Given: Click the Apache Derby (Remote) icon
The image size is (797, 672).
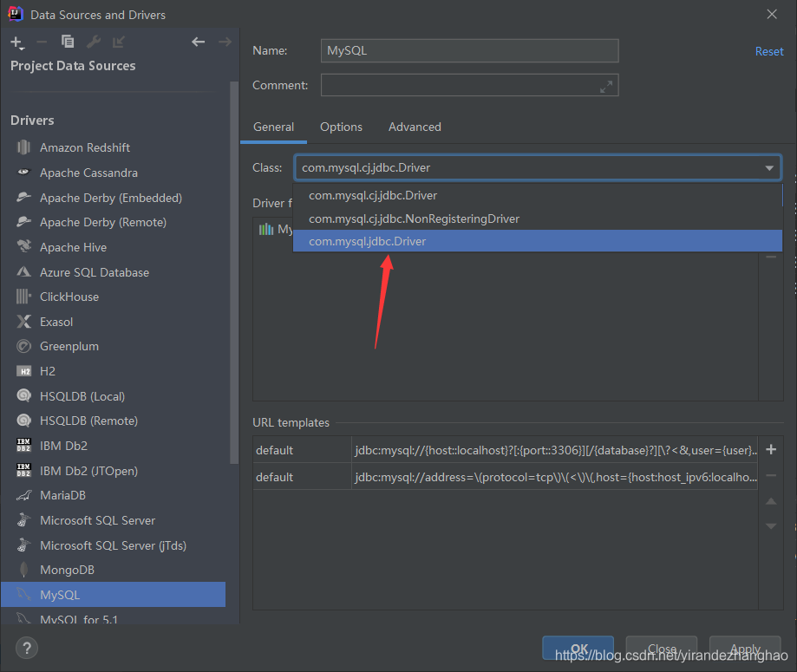Looking at the screenshot, I should coord(24,222).
